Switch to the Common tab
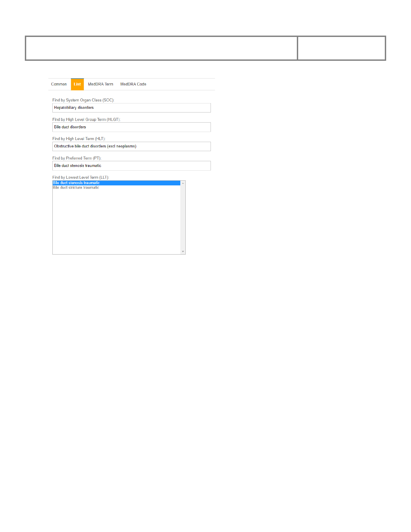411x532 pixels. point(59,84)
